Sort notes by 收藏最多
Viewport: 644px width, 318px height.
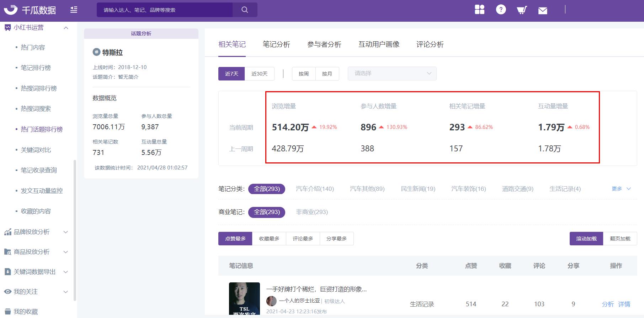click(269, 239)
